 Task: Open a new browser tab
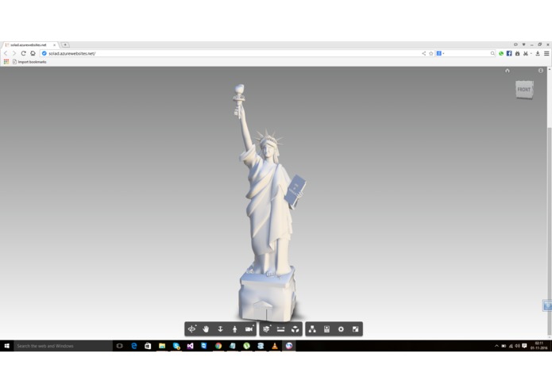pyautogui.click(x=65, y=44)
